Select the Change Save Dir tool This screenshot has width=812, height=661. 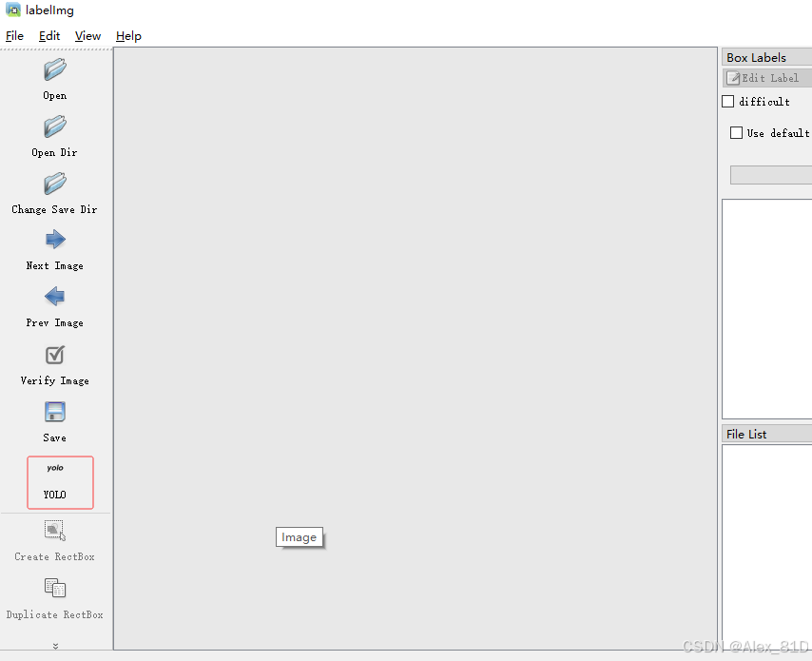[x=55, y=194]
